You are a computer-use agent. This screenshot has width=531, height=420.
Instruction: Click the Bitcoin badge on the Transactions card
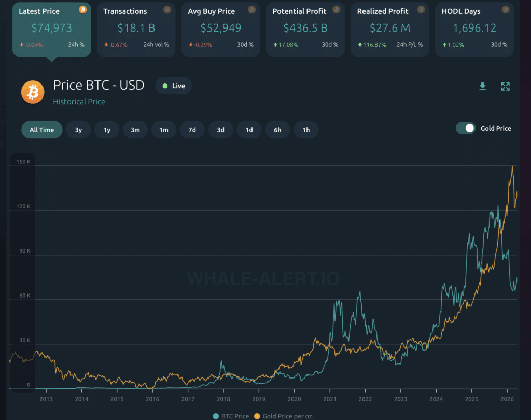tap(167, 9)
